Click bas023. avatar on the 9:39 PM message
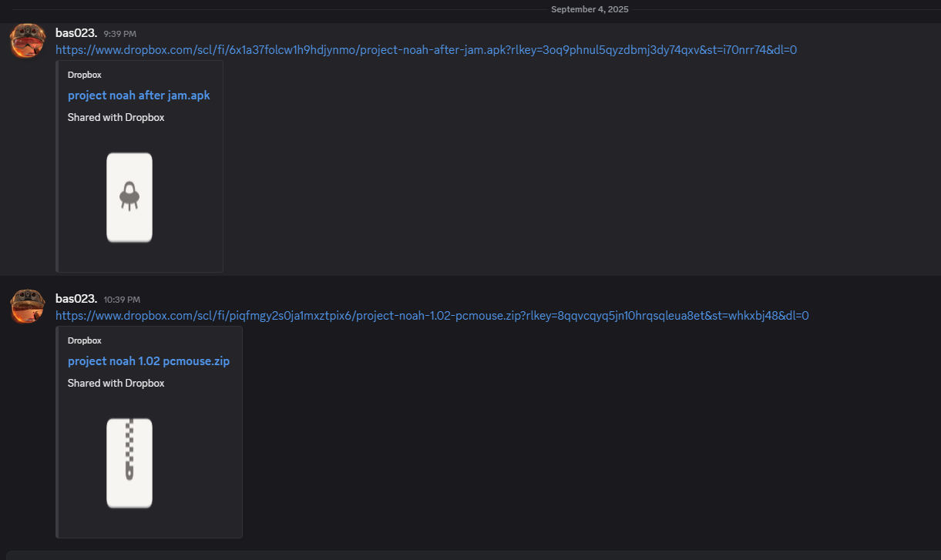Screen dimensions: 941x560 click(27, 41)
